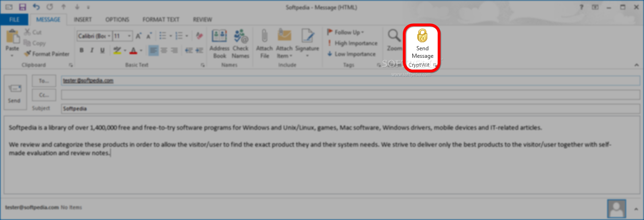Run Check Names
This screenshot has height=220, width=644.
point(240,44)
